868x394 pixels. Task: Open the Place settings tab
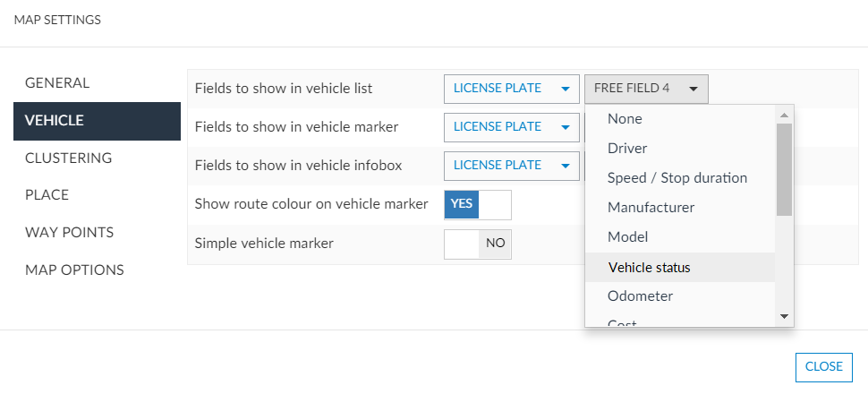coord(47,195)
